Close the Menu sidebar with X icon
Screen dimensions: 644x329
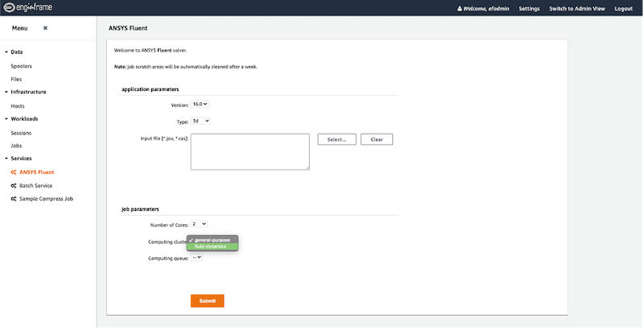point(45,28)
